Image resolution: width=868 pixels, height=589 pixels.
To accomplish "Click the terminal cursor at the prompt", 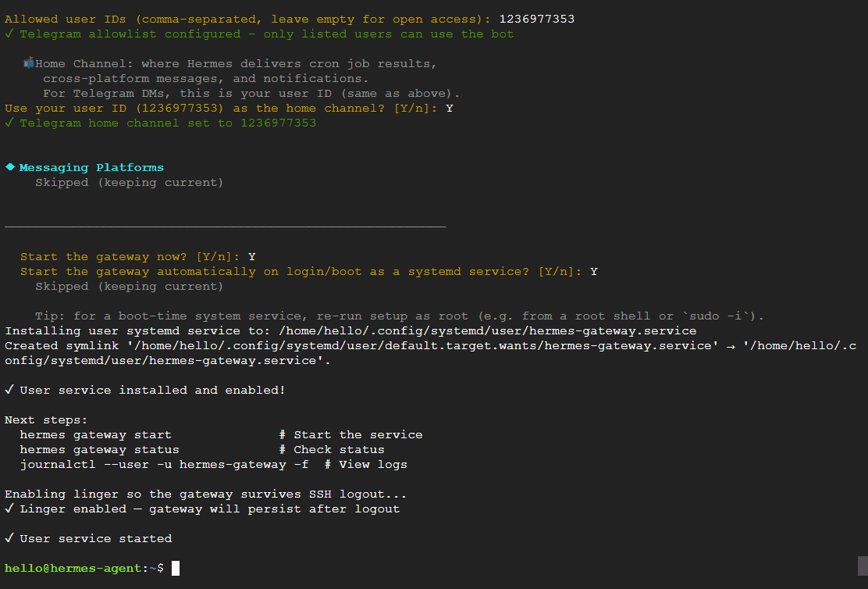I will click(176, 568).
